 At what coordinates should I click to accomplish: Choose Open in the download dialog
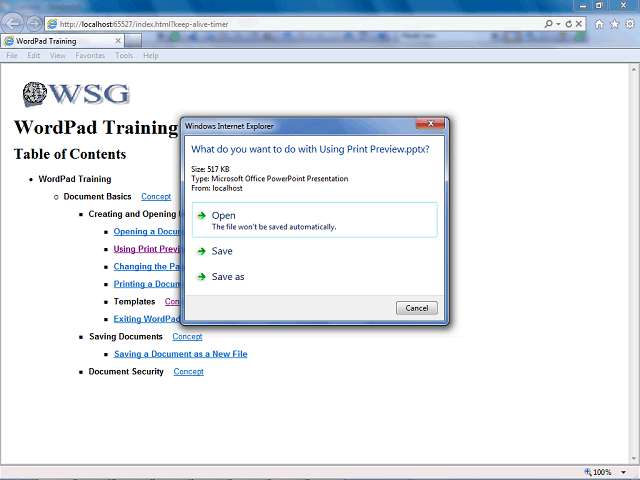315,220
